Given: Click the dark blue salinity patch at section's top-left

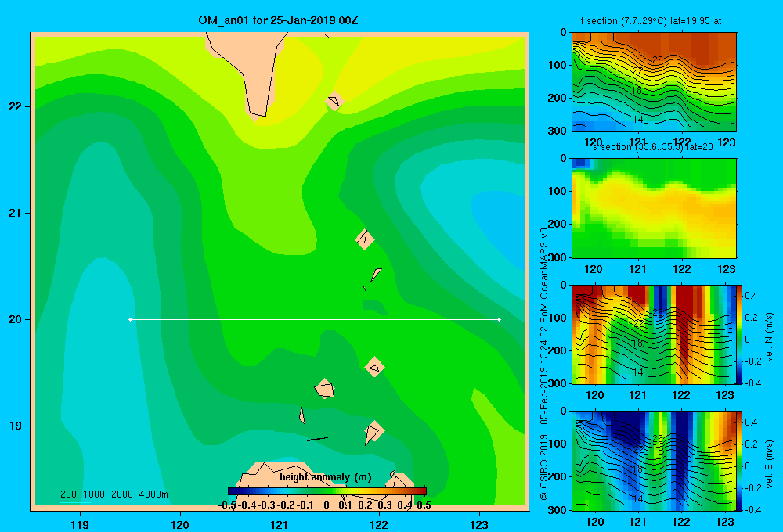Looking at the screenshot, I should tap(581, 163).
